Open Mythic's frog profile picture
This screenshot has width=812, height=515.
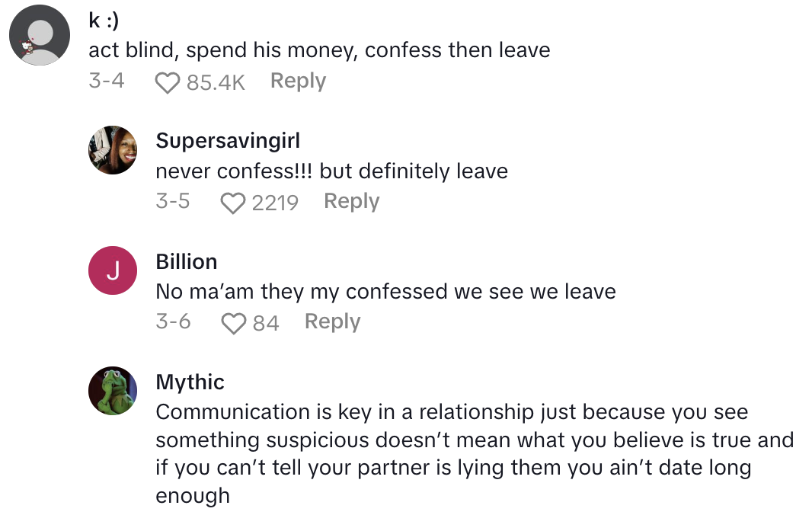pos(113,392)
